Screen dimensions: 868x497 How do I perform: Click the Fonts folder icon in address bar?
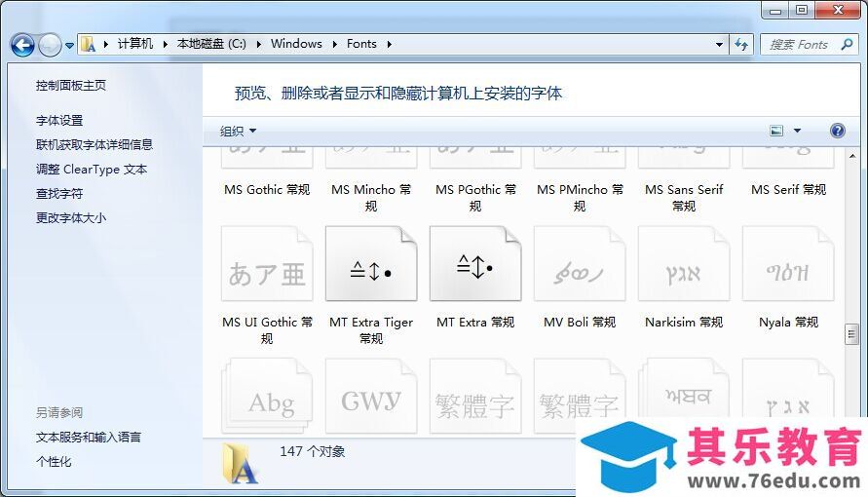(x=88, y=44)
